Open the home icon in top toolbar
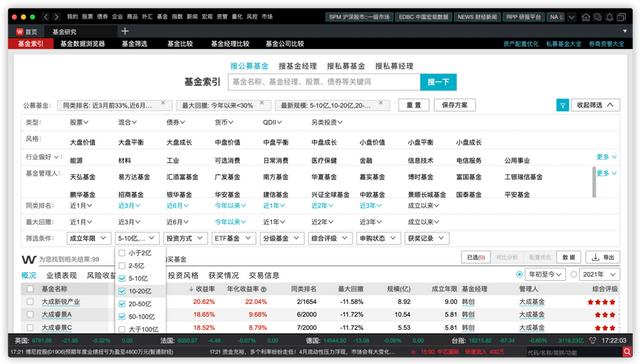The image size is (640, 364). 586,17
